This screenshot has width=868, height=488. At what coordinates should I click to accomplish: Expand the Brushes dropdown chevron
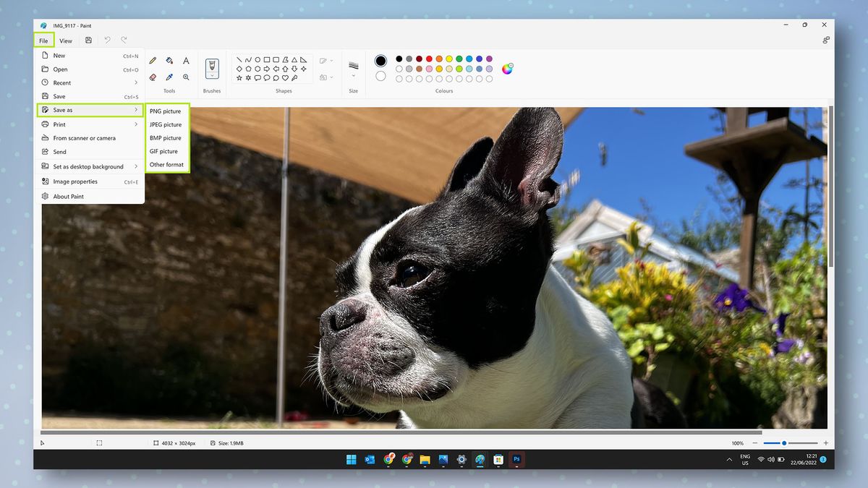212,75
